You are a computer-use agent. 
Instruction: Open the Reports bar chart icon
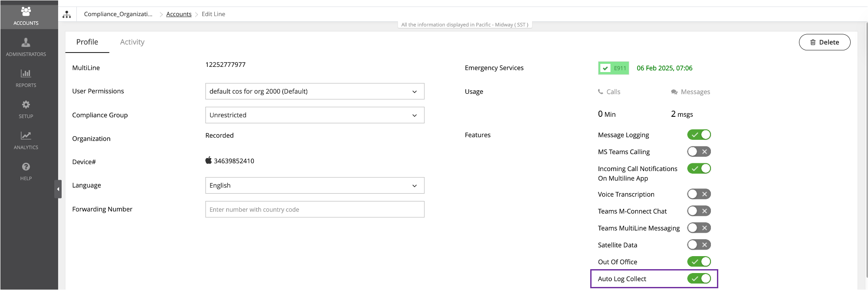[x=26, y=74]
